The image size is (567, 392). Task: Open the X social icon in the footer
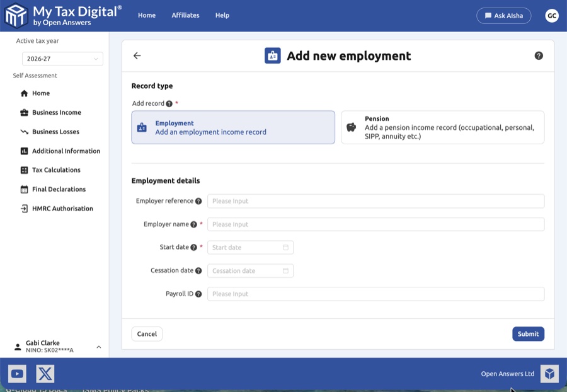[45, 373]
